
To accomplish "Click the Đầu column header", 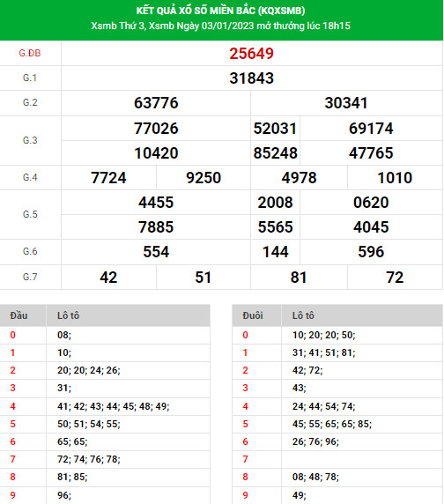I will click(x=18, y=315).
